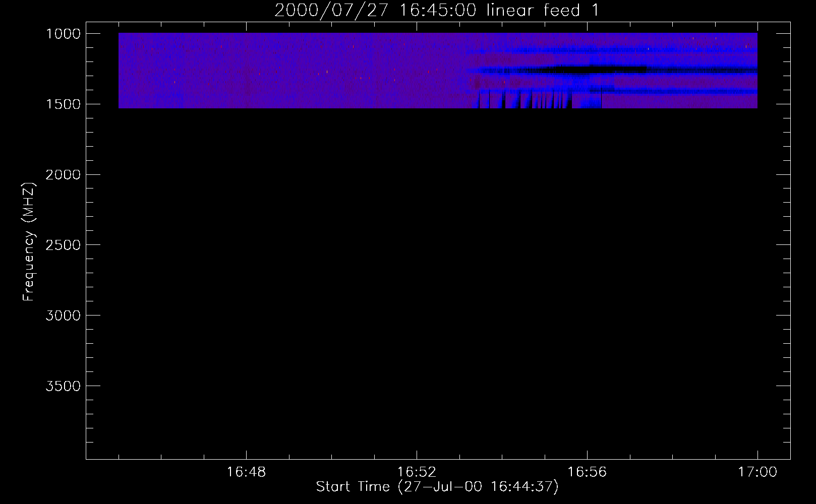Click the 16:48 time tick label
816x504 pixels.
click(x=246, y=472)
